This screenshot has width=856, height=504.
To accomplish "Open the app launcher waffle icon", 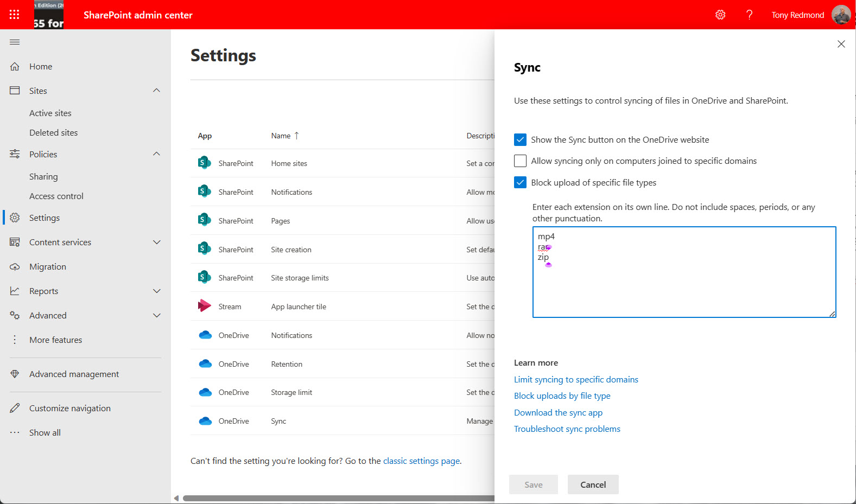I will 15,15.
